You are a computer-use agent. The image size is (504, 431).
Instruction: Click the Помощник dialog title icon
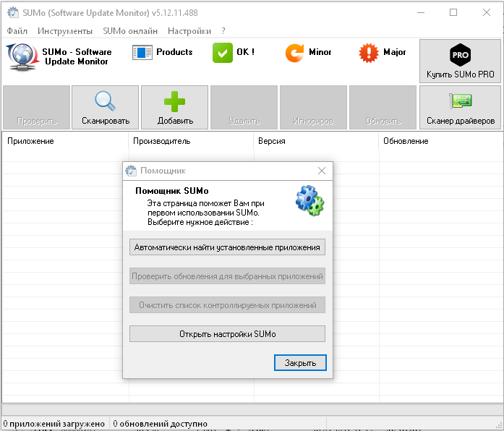(131, 171)
